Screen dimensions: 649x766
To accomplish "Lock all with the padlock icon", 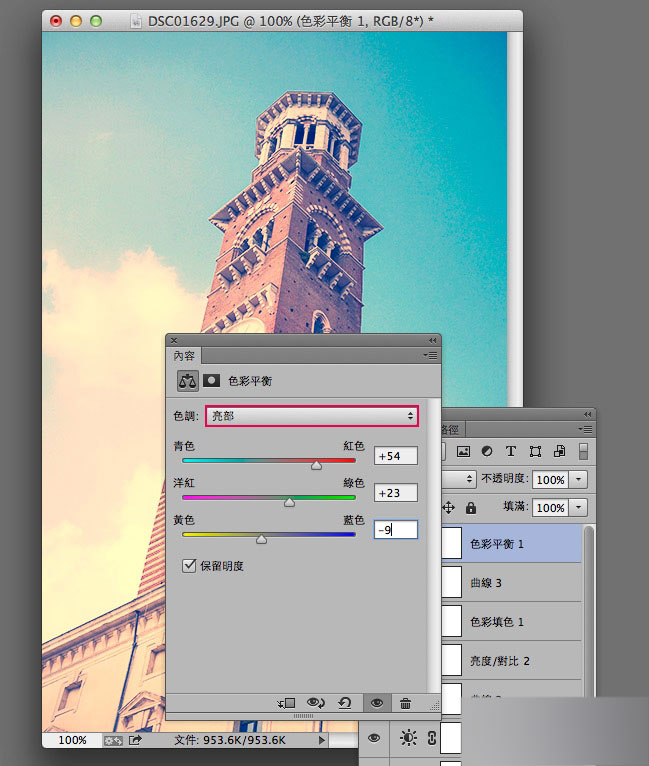I will (471, 508).
